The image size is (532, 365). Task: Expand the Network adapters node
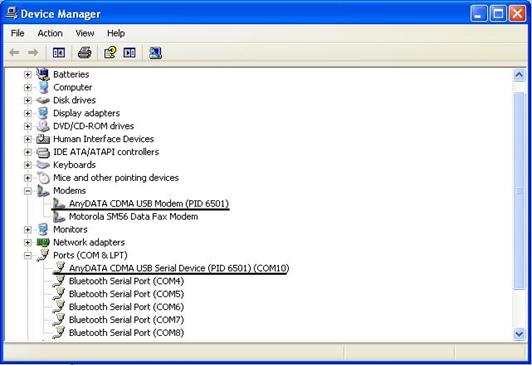click(28, 242)
